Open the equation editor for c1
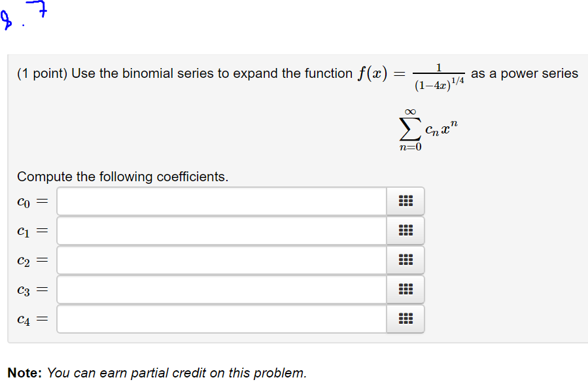Image resolution: width=588 pixels, height=384 pixels. (406, 230)
